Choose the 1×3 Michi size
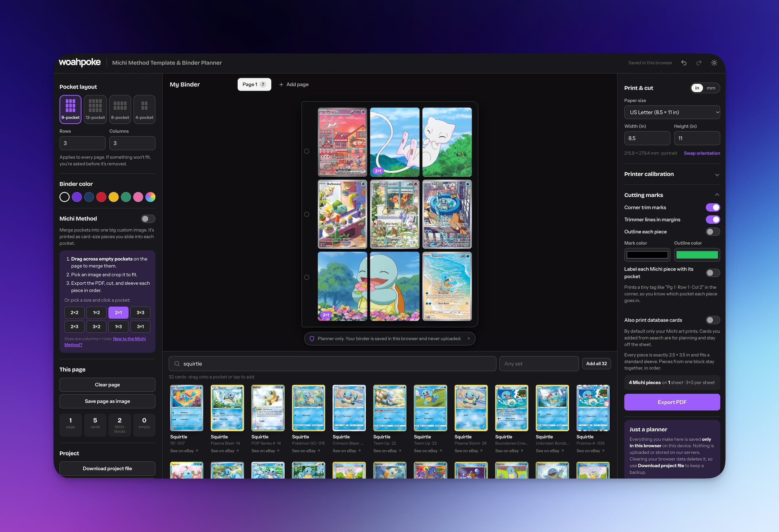The width and height of the screenshot is (779, 532). [118, 327]
